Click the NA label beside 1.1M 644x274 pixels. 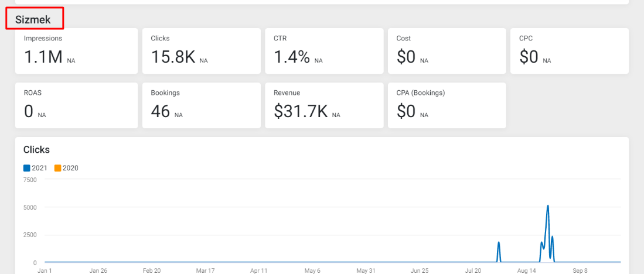coord(71,61)
